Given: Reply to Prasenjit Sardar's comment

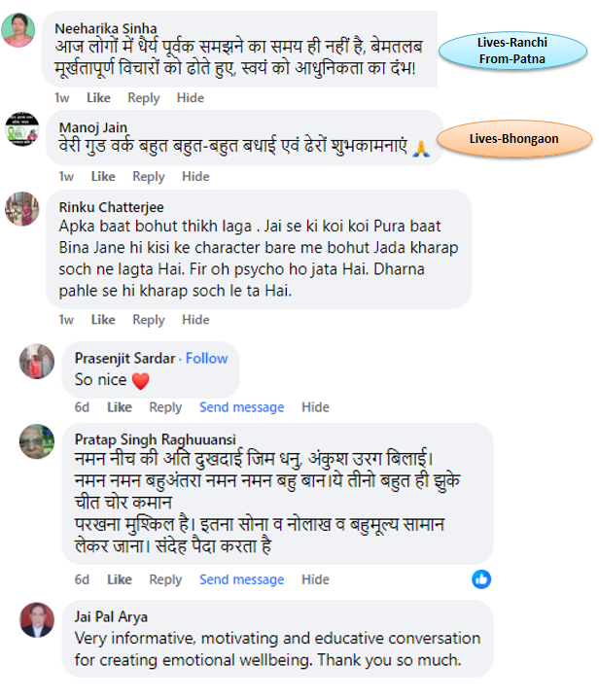Looking at the screenshot, I should pyautogui.click(x=165, y=407).
